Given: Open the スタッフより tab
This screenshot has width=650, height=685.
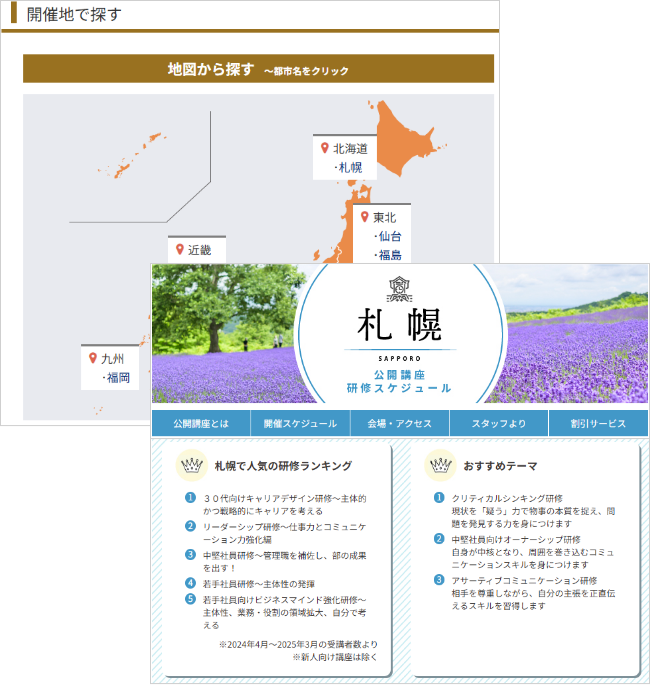Looking at the screenshot, I should 498,423.
